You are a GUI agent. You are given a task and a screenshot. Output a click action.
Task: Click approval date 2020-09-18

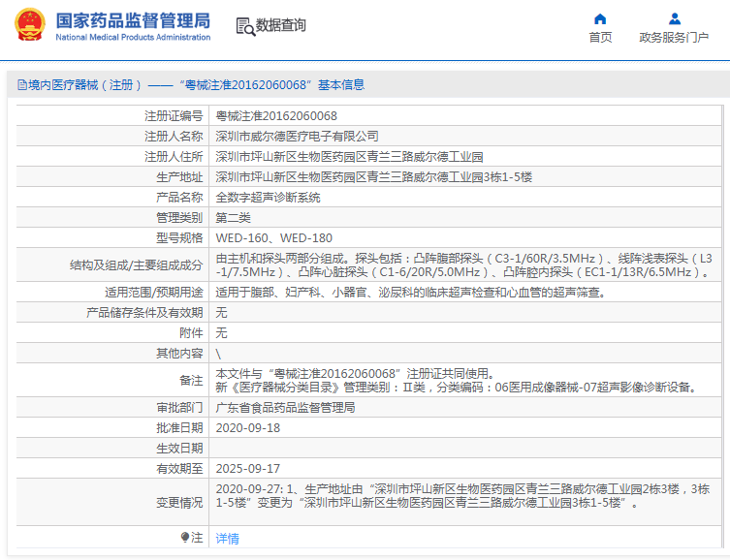tap(247, 428)
